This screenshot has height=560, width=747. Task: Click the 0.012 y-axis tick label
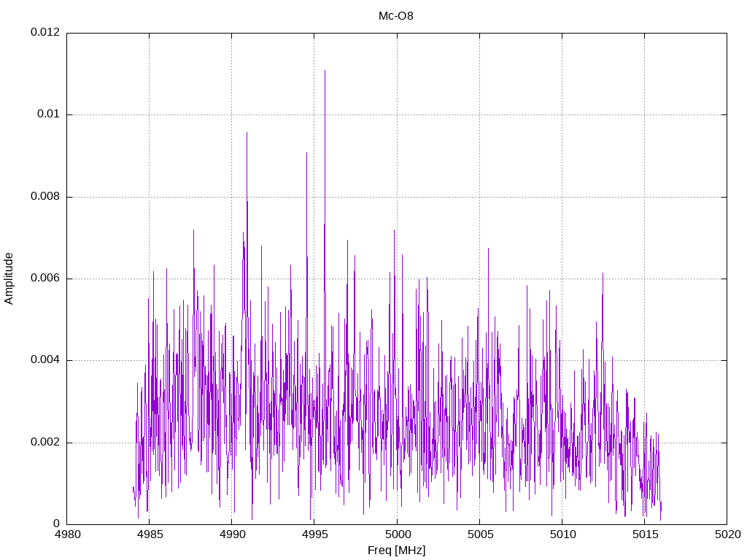coord(45,32)
